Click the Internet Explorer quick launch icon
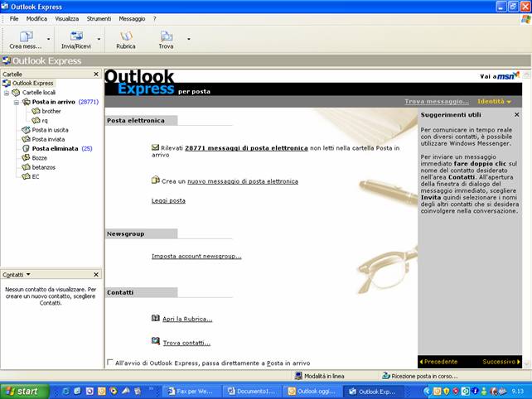532x399 pixels. [65, 392]
